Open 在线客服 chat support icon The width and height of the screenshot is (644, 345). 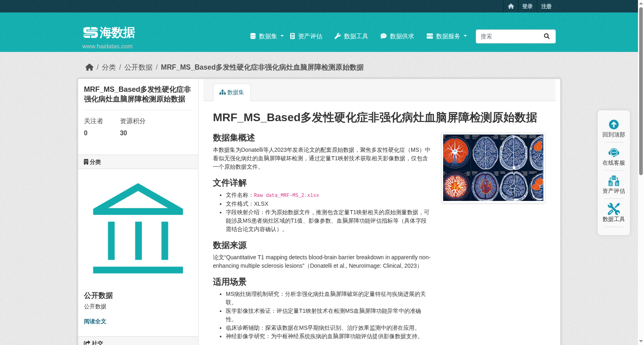(x=614, y=153)
